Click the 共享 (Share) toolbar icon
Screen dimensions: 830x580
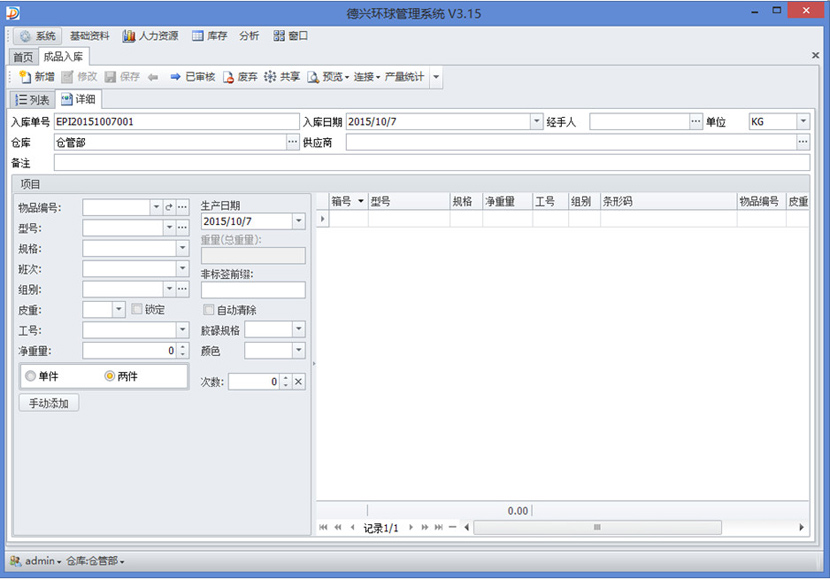pyautogui.click(x=270, y=77)
